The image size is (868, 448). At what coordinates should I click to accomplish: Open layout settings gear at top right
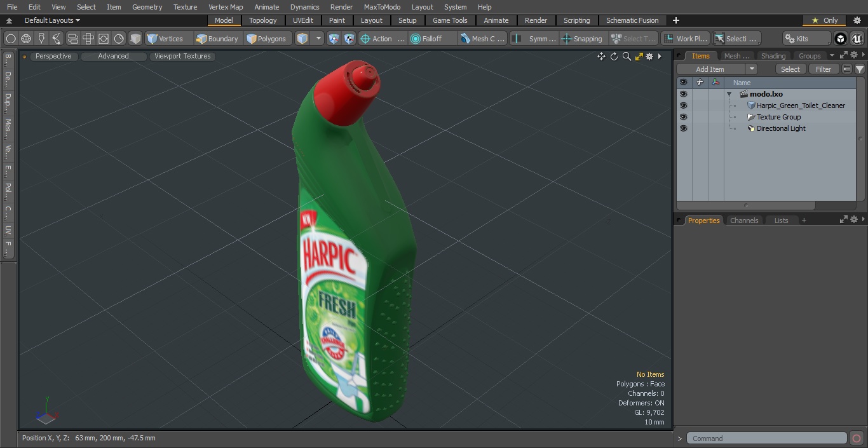(857, 20)
